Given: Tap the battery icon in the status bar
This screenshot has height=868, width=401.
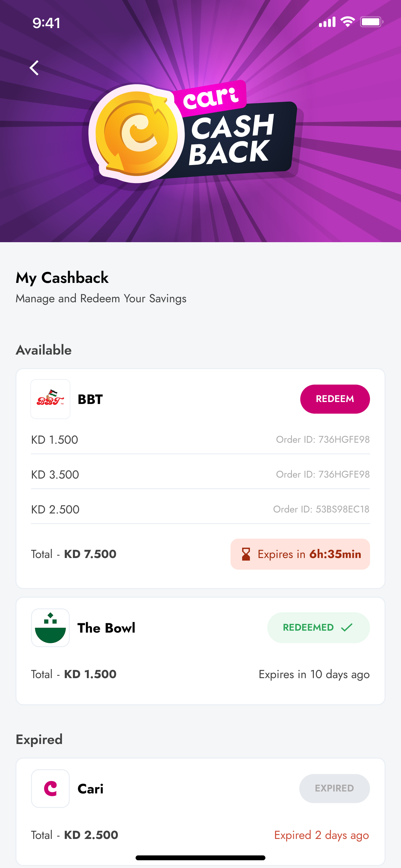Looking at the screenshot, I should [x=372, y=21].
